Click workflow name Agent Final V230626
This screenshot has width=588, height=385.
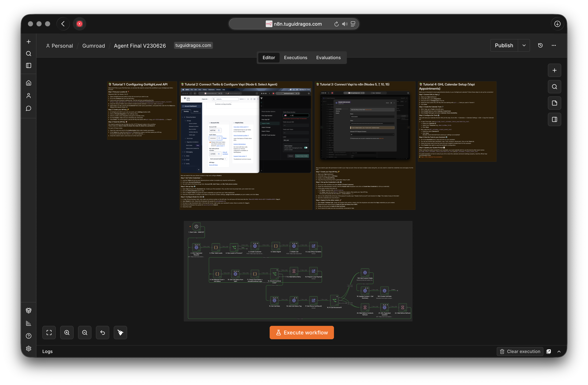click(140, 46)
